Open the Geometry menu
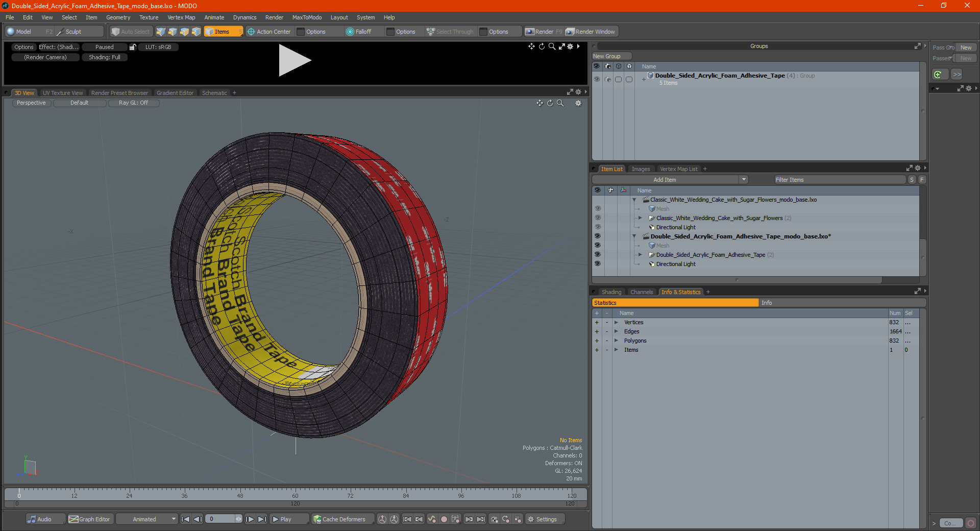Viewport: 980px width, 531px height. point(118,17)
